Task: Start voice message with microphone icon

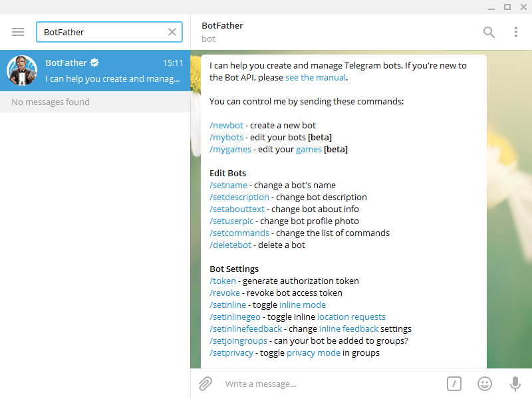Action: pos(515,384)
